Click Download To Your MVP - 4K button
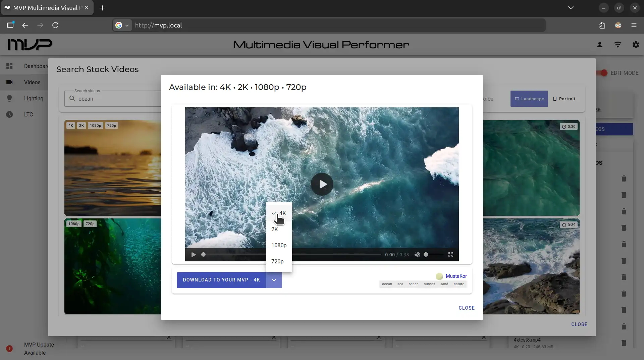Viewport: 644px width, 360px height. (221, 280)
